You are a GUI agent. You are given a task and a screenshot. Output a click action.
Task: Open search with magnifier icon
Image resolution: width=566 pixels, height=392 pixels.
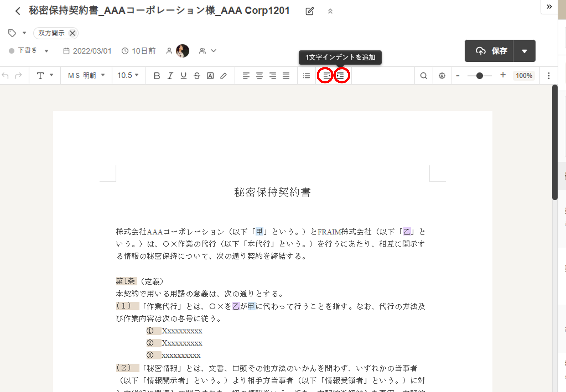tap(423, 76)
